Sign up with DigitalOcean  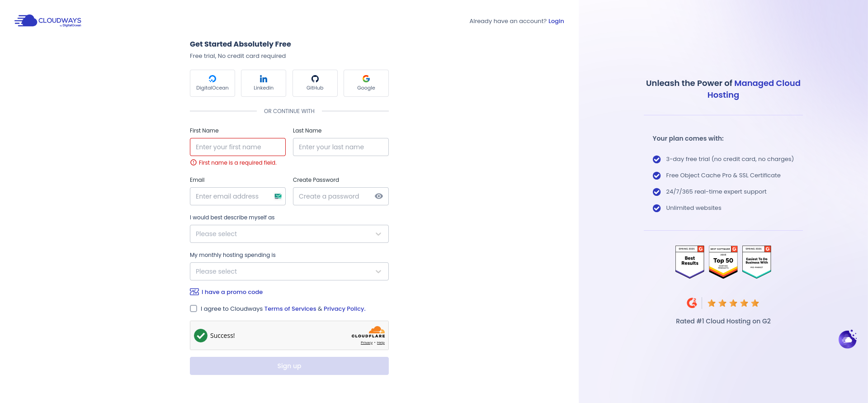pyautogui.click(x=212, y=83)
